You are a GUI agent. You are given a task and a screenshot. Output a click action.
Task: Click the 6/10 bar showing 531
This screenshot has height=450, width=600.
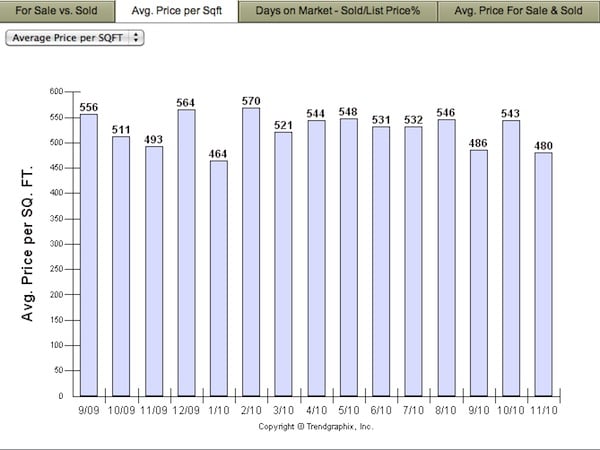(x=381, y=261)
